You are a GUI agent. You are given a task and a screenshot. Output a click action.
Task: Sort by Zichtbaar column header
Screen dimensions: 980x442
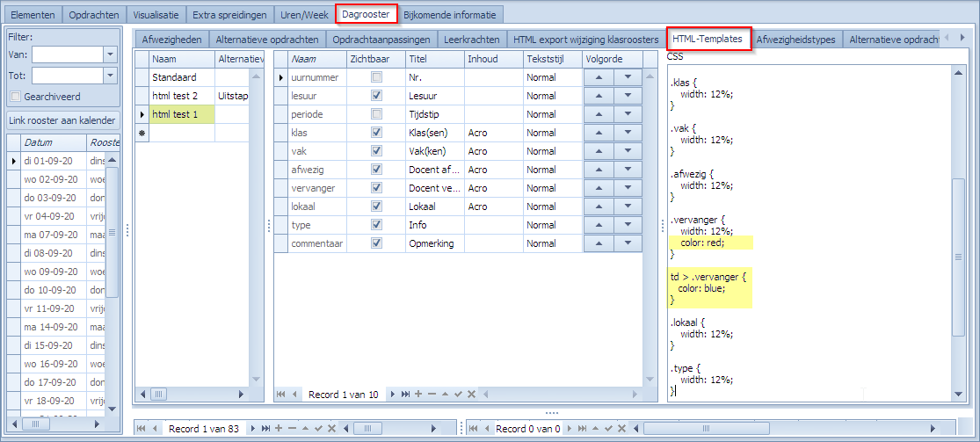[375, 60]
